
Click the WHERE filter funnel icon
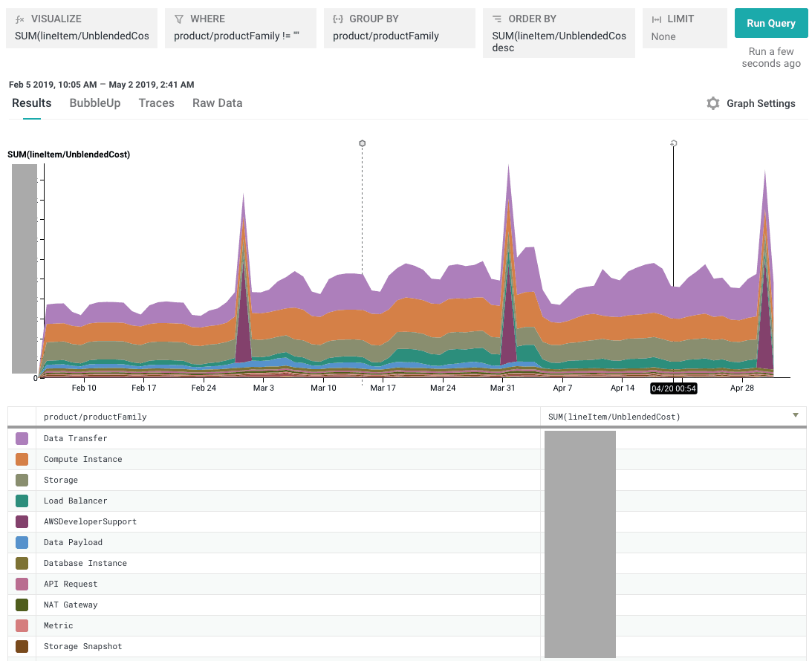click(x=179, y=19)
